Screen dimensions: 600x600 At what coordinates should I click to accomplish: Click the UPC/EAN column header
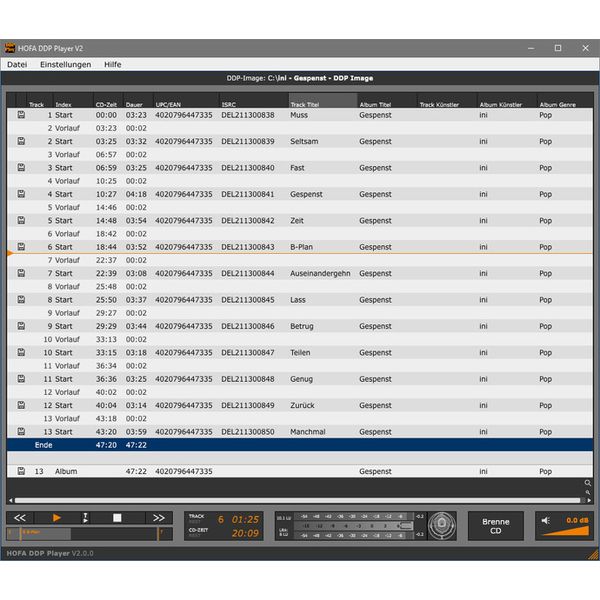[186, 101]
